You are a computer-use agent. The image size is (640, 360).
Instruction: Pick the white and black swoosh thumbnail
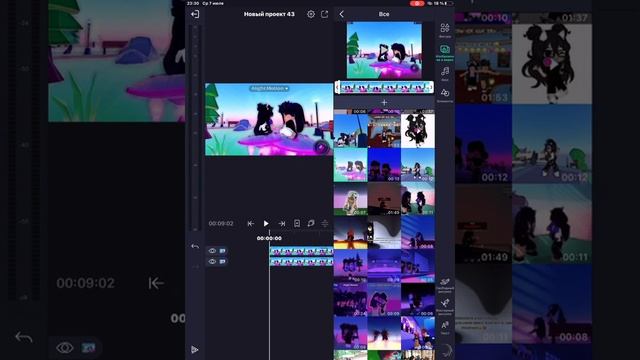[384, 233]
